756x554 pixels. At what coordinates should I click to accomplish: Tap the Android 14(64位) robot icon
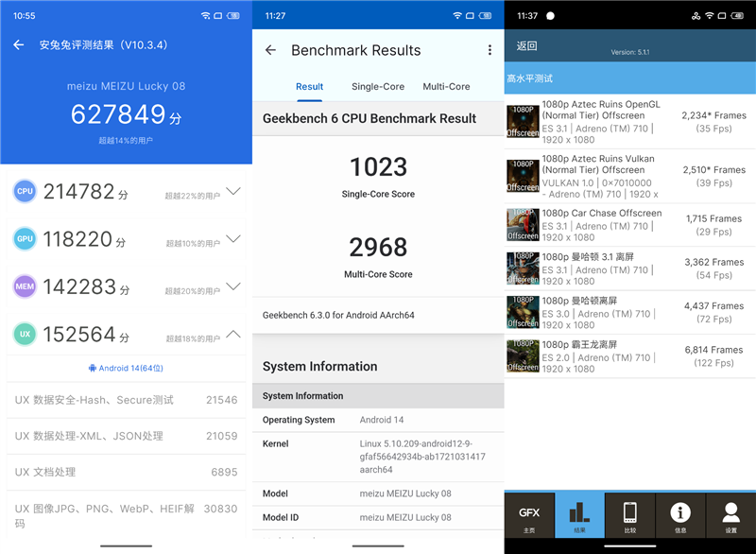pyautogui.click(x=92, y=368)
